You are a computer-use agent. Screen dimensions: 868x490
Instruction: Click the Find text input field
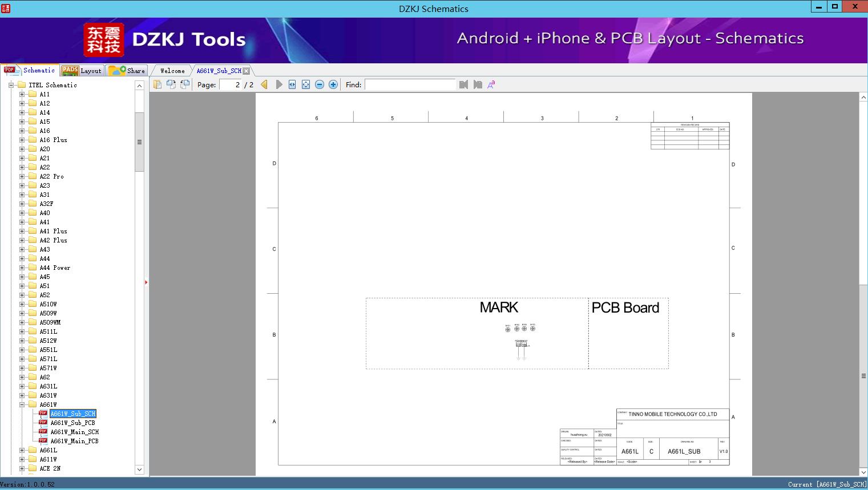coord(410,84)
